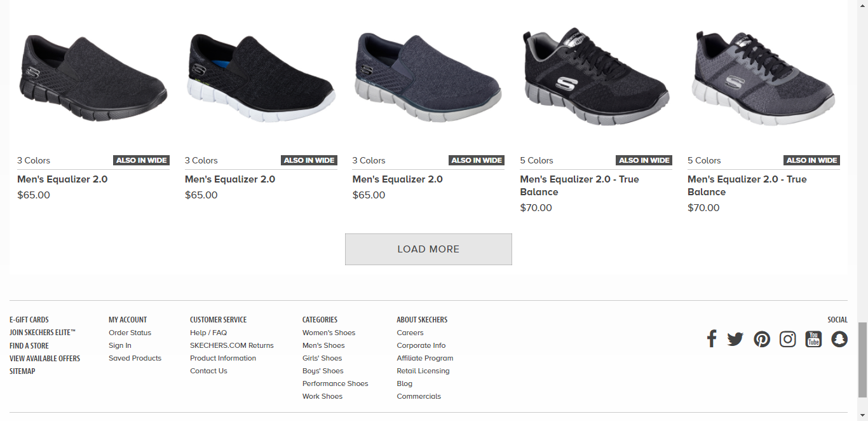
Task: Open the Instagram social icon
Action: coord(788,339)
